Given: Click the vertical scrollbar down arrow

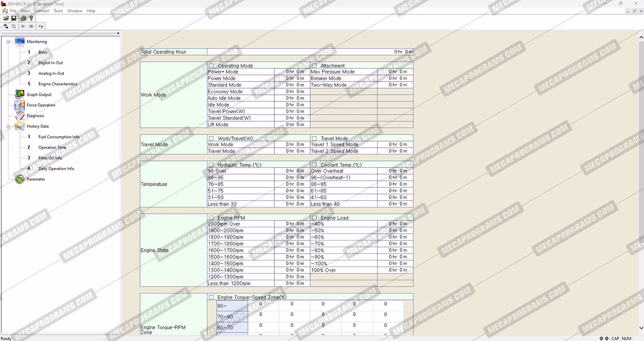Looking at the screenshot, I should [x=641, y=328].
